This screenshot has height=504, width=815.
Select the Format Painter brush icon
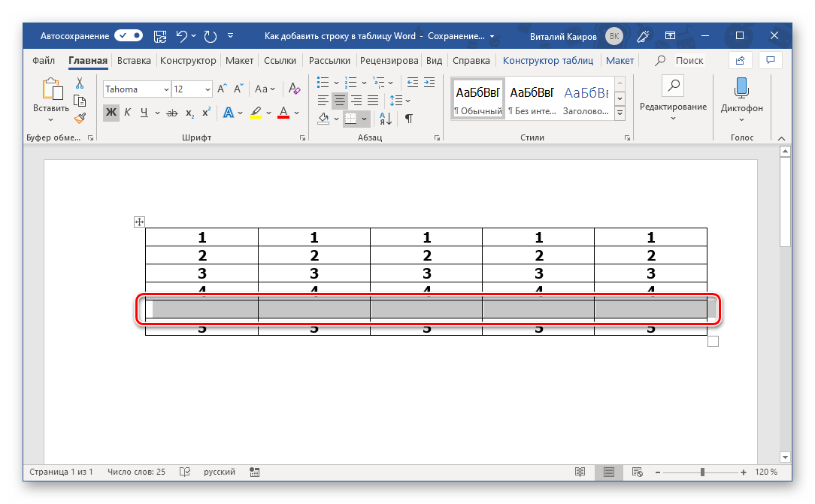point(80,119)
